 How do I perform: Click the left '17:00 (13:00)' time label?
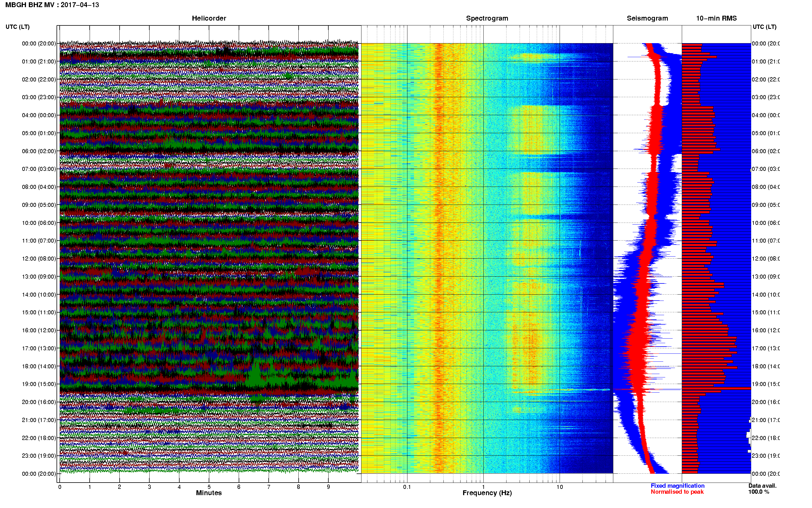[x=39, y=348]
